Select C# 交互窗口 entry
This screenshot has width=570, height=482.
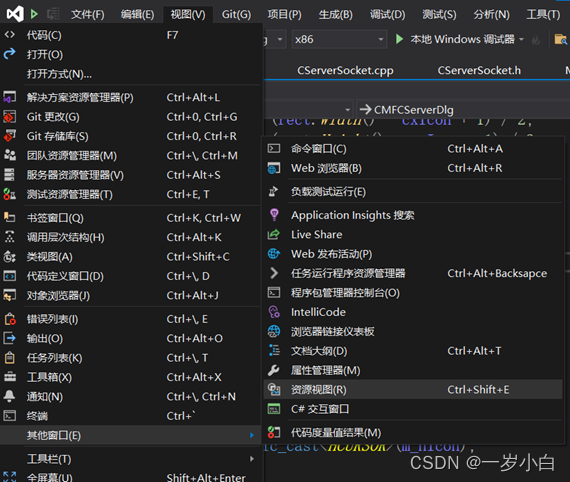tap(413, 409)
